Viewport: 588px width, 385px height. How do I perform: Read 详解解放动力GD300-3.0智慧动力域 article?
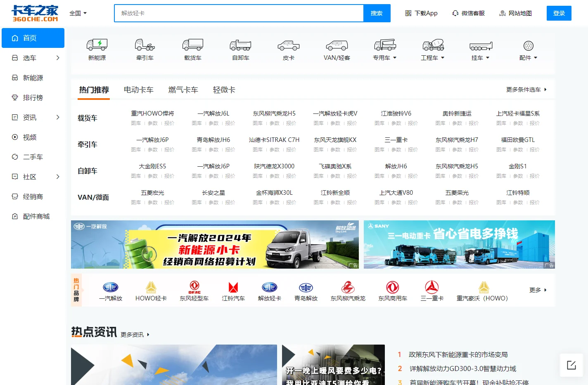pyautogui.click(x=463, y=368)
